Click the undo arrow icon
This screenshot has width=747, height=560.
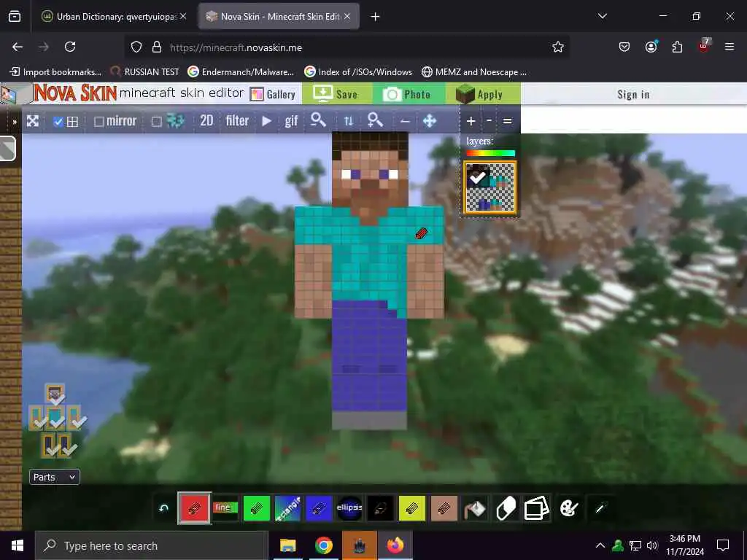click(x=164, y=508)
